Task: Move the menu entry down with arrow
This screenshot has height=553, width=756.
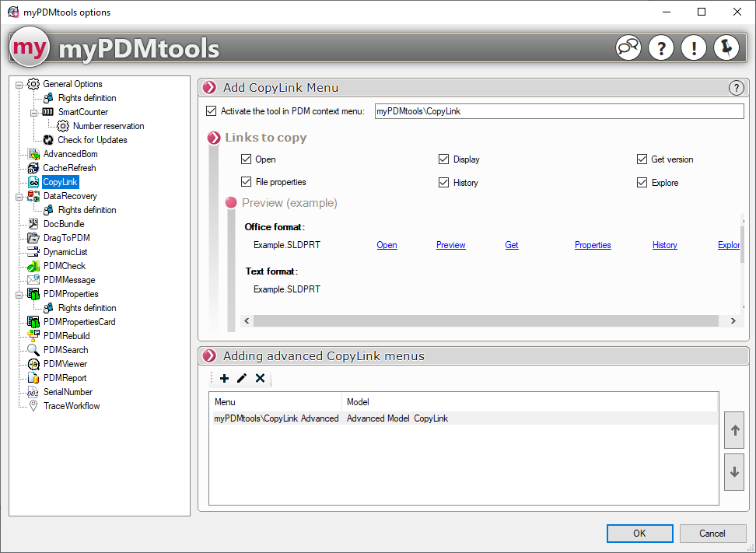Action: [x=733, y=472]
